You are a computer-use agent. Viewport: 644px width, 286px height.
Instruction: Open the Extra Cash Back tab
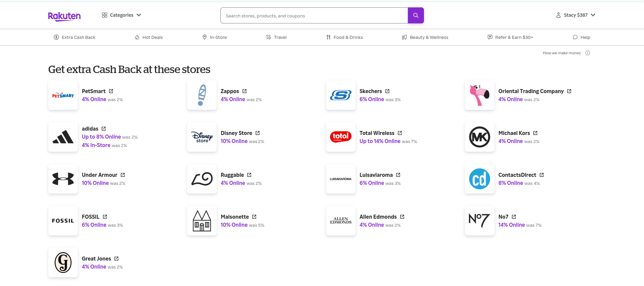[x=74, y=37]
